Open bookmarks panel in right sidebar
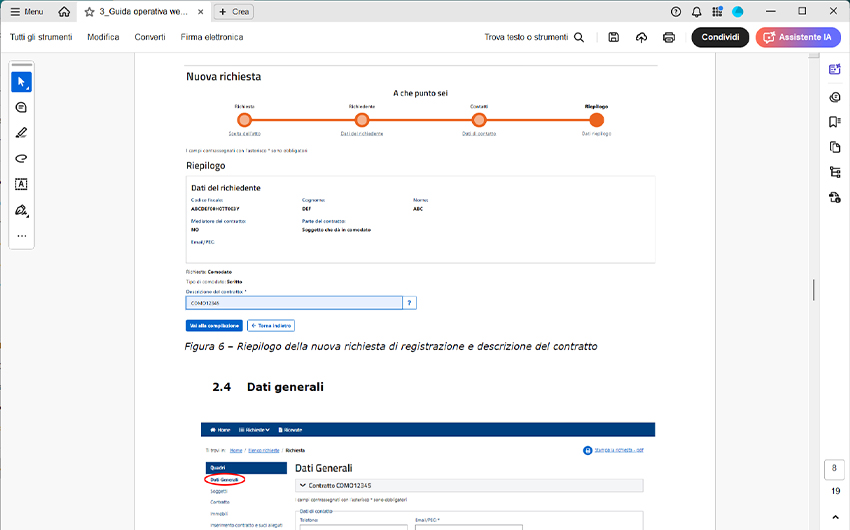This screenshot has width=850, height=530. pos(835,122)
